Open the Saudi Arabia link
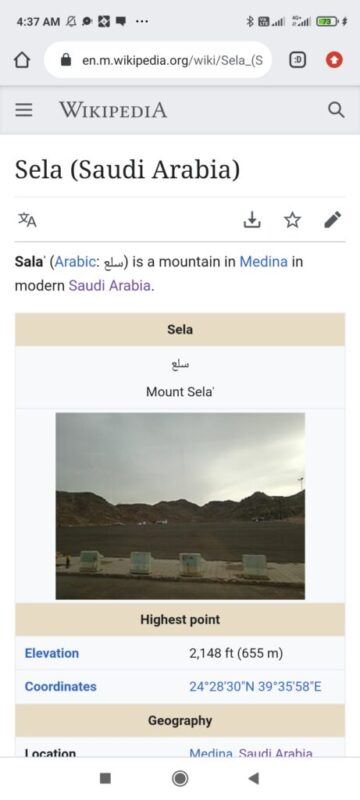The width and height of the screenshot is (360, 800). [110, 285]
